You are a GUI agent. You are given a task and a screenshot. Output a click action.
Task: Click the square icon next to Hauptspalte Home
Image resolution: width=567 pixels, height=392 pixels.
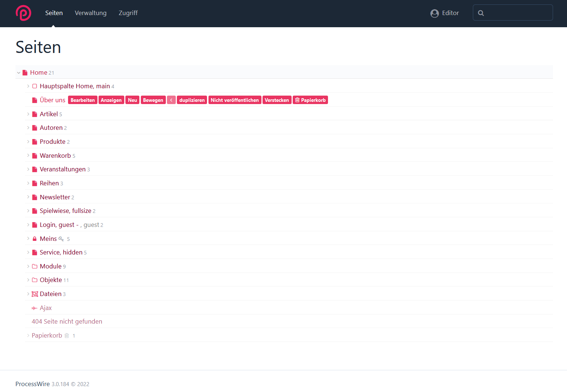(x=35, y=86)
